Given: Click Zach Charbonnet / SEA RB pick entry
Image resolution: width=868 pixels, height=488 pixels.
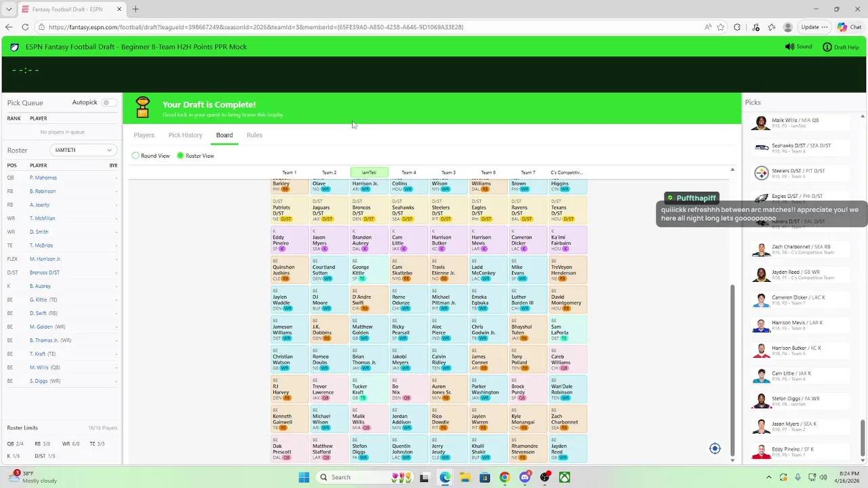Looking at the screenshot, I should point(801,249).
